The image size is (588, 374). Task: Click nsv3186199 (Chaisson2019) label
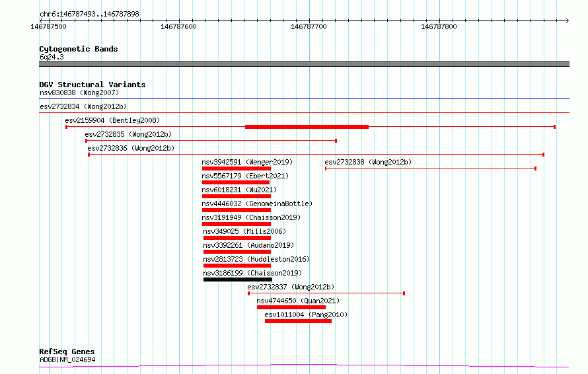(x=252, y=273)
